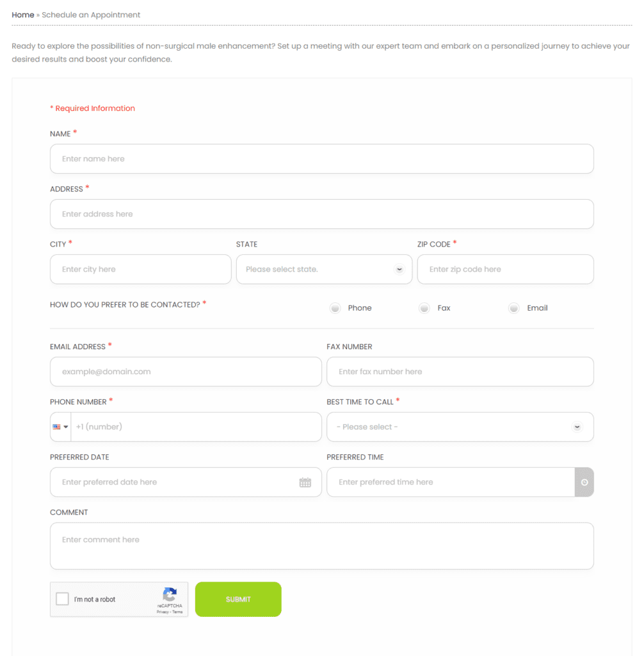Check the I'm not a robot box
Screen dimensions: 644x656
click(63, 599)
